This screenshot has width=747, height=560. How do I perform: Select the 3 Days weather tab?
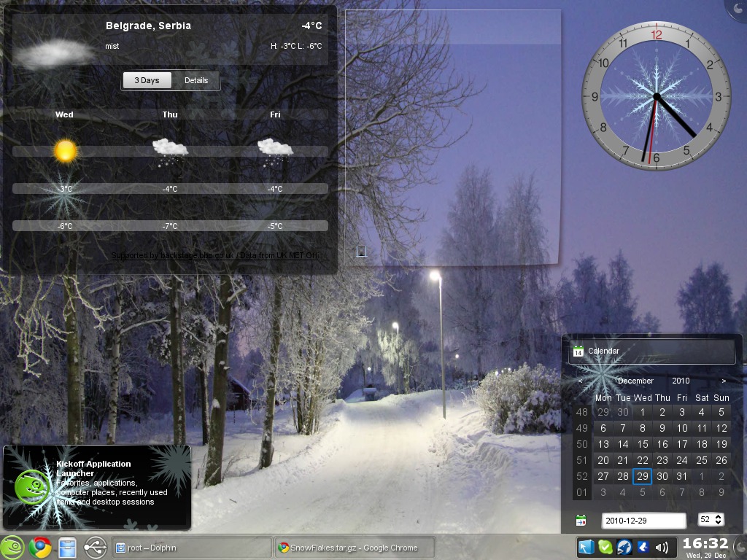click(x=147, y=80)
